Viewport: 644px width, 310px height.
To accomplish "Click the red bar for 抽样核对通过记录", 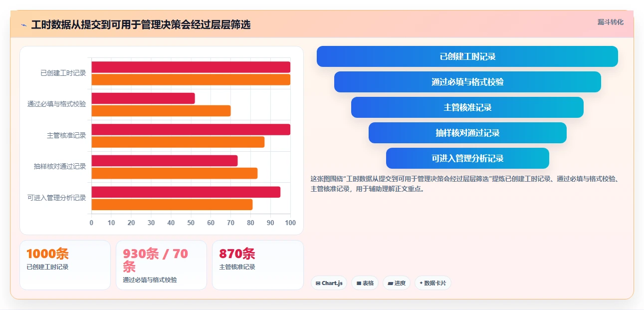I will click(165, 161).
